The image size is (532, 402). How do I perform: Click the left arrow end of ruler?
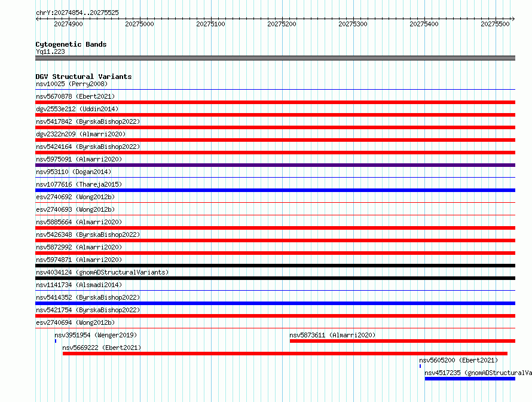click(x=37, y=19)
